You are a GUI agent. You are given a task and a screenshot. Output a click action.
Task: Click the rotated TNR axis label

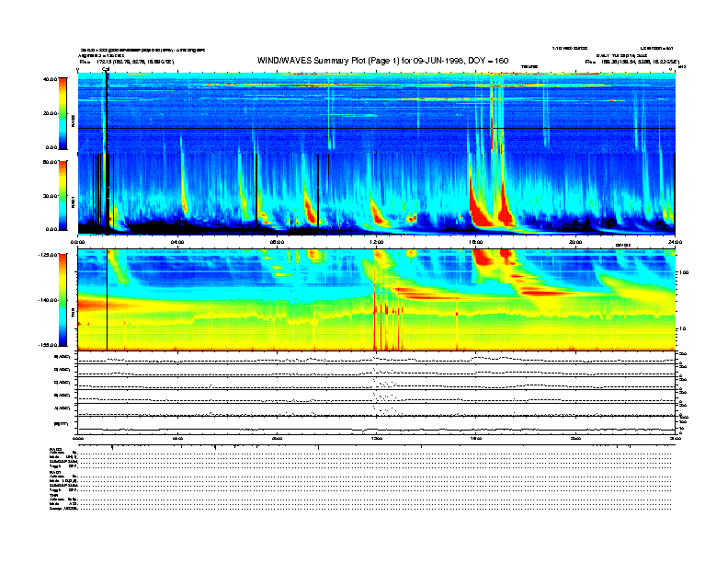tap(73, 315)
